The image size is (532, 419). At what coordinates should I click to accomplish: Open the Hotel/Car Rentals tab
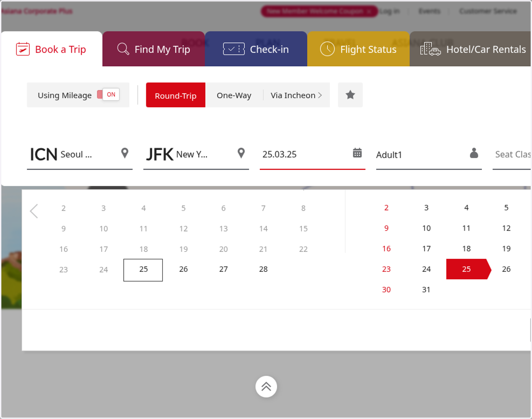(x=471, y=49)
